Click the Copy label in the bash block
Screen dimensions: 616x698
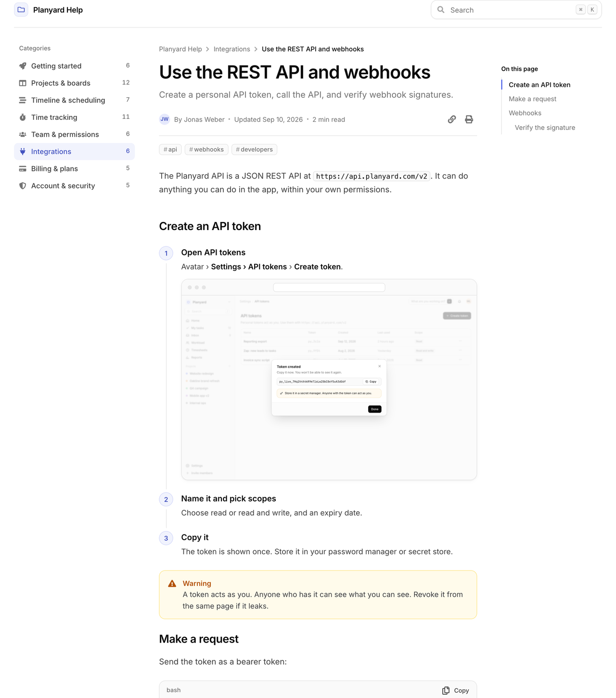coord(461,690)
